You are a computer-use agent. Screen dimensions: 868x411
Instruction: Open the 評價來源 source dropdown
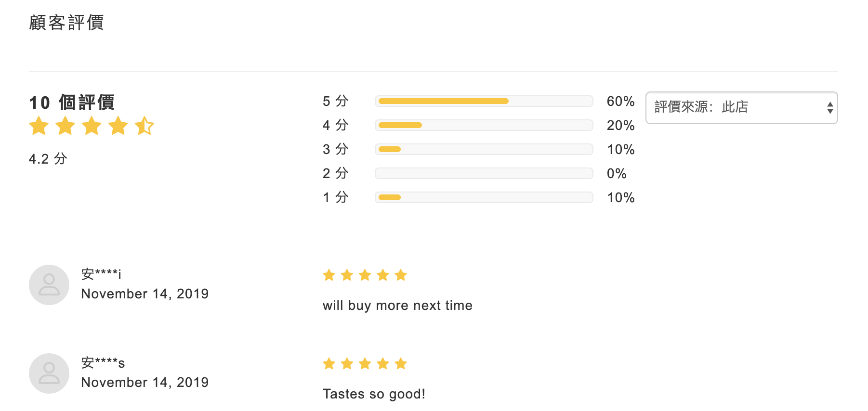coord(741,108)
